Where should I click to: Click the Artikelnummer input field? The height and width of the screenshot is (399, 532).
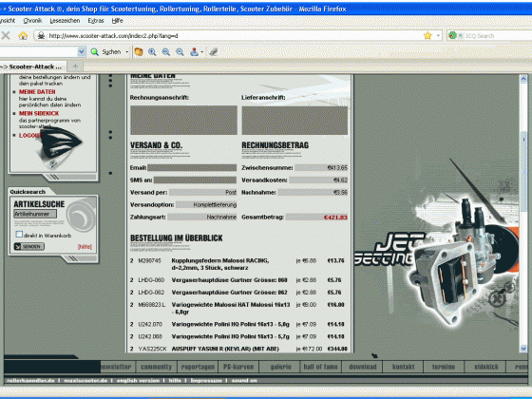pyautogui.click(x=35, y=214)
